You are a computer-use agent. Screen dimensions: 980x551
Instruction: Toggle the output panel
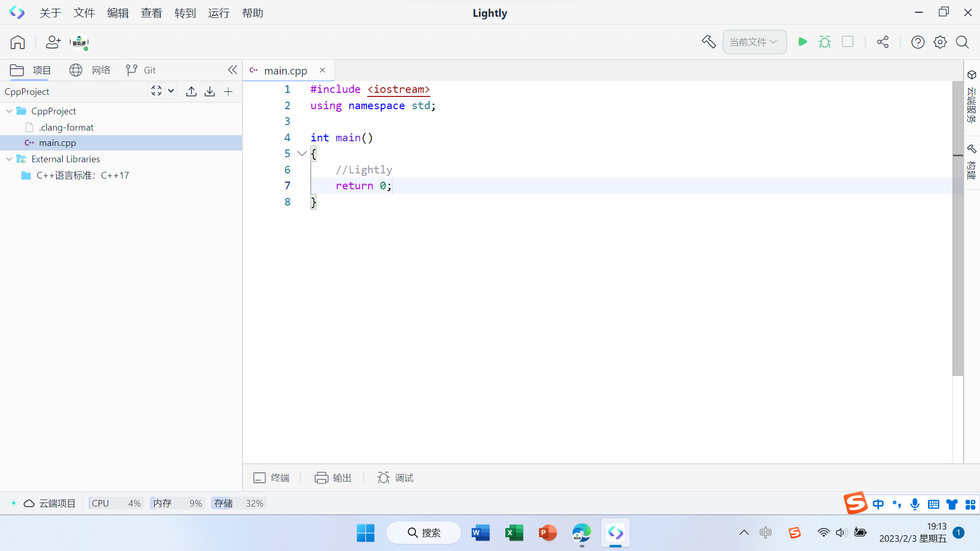333,478
